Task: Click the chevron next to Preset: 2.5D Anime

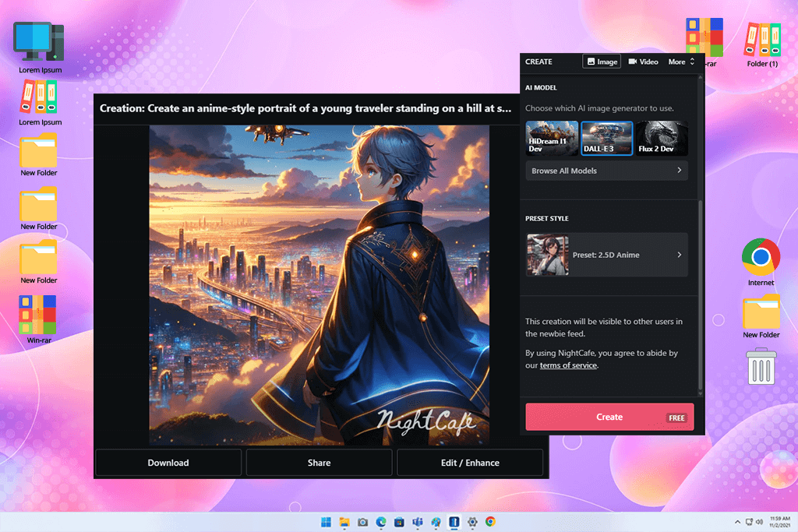Action: click(680, 255)
